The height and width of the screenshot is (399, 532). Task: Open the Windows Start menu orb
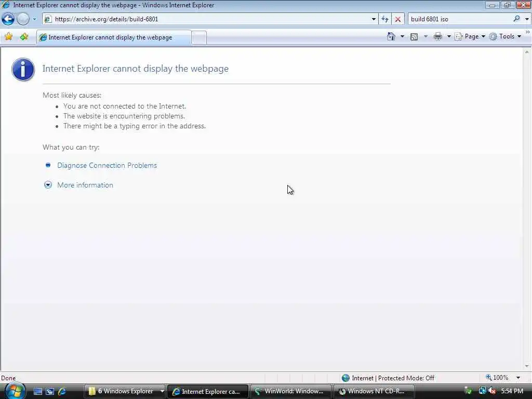[x=14, y=391]
